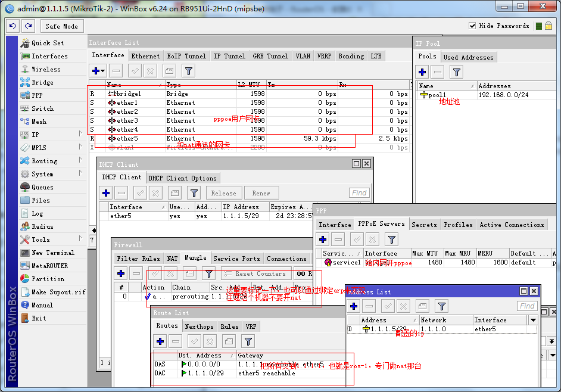Open the add-interface dropdown in Interface List
The width and height of the screenshot is (561, 392).
(x=98, y=71)
